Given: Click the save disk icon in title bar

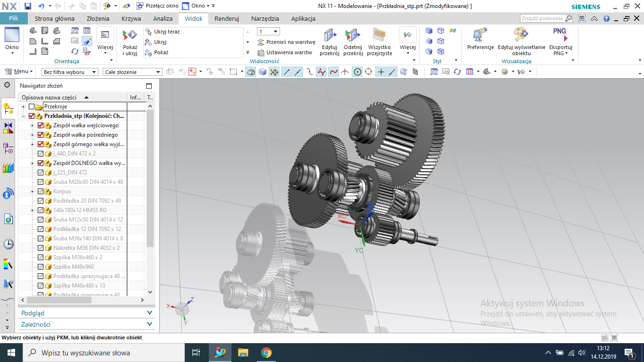Looking at the screenshot, I should tap(27, 6).
